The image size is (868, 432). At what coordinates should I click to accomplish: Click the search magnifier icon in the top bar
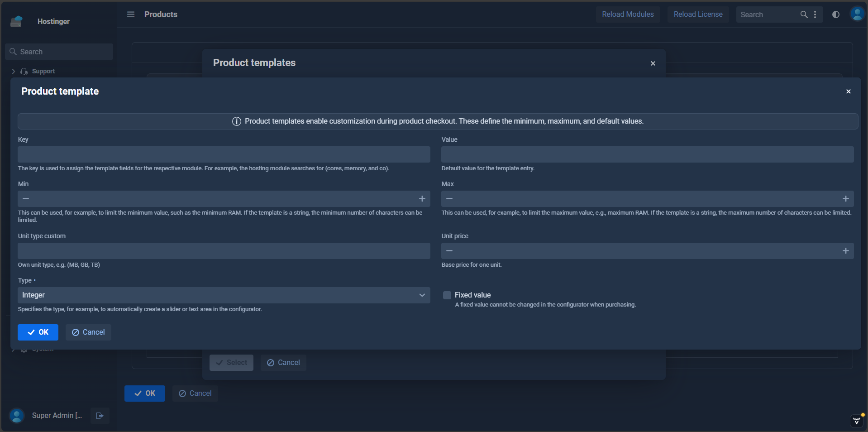coord(804,14)
